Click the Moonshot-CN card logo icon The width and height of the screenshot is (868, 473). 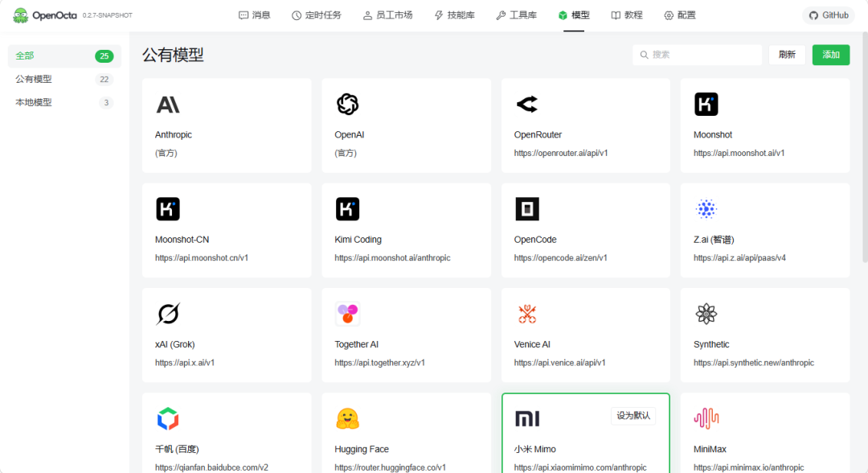coord(168,209)
